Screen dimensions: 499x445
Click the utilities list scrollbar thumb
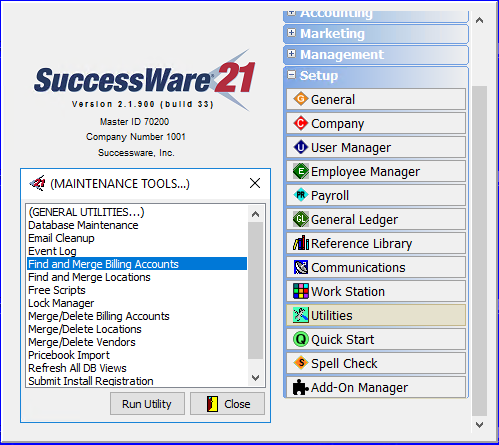click(256, 290)
